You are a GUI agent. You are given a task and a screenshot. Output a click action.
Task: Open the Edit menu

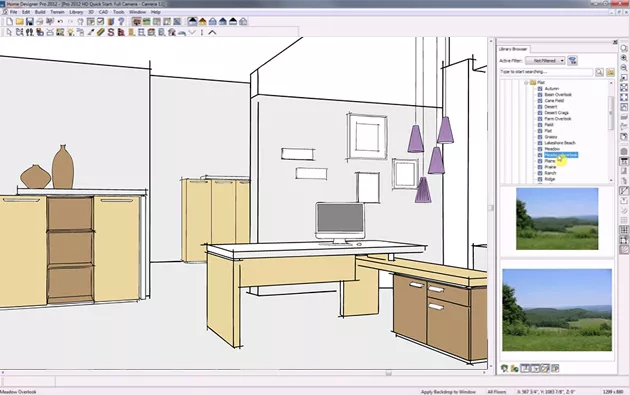(x=26, y=12)
